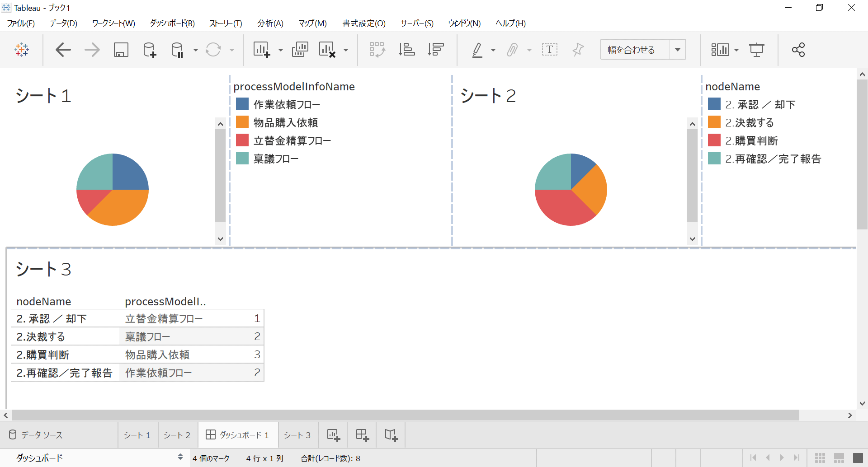The height and width of the screenshot is (467, 868).
Task: Open clear sheet dropdown arrow
Action: [x=346, y=50]
